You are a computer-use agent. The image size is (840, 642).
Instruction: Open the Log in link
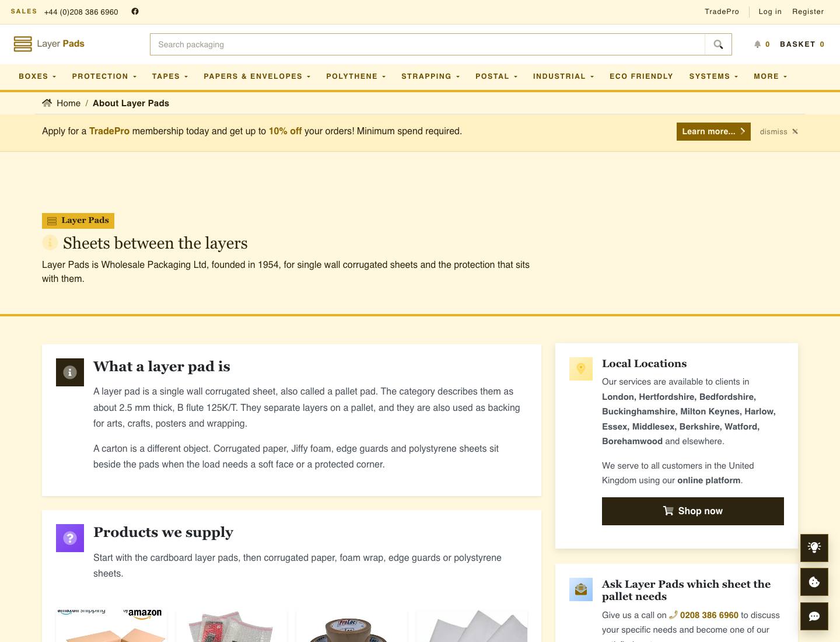click(770, 12)
